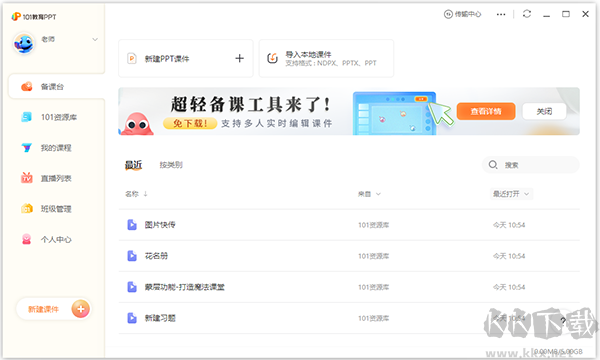Click the file icon beside 新建习题

(x=132, y=318)
